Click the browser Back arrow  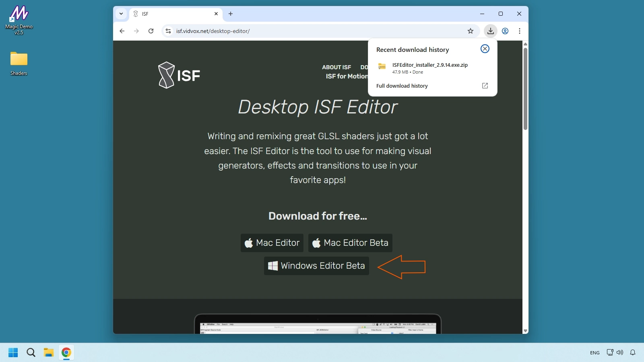coord(122,31)
